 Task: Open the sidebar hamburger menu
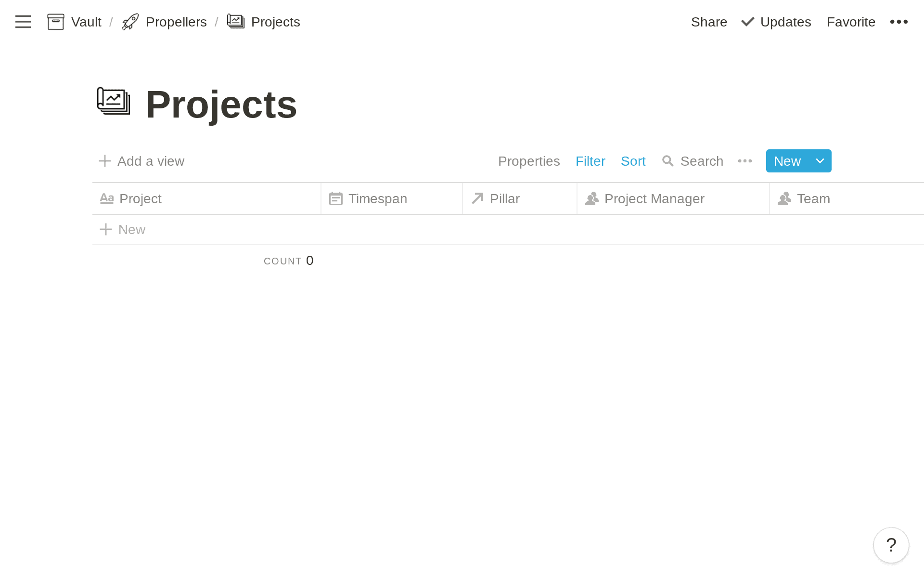(x=23, y=22)
